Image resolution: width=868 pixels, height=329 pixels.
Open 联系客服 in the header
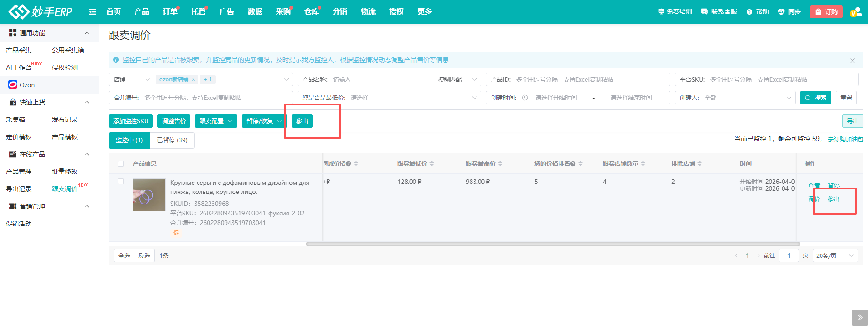tap(719, 12)
